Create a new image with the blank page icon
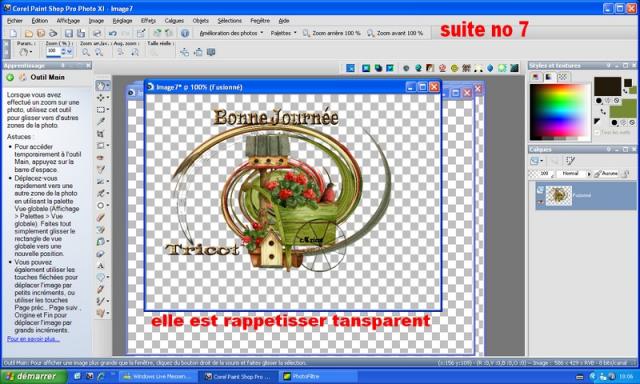 click(x=13, y=33)
